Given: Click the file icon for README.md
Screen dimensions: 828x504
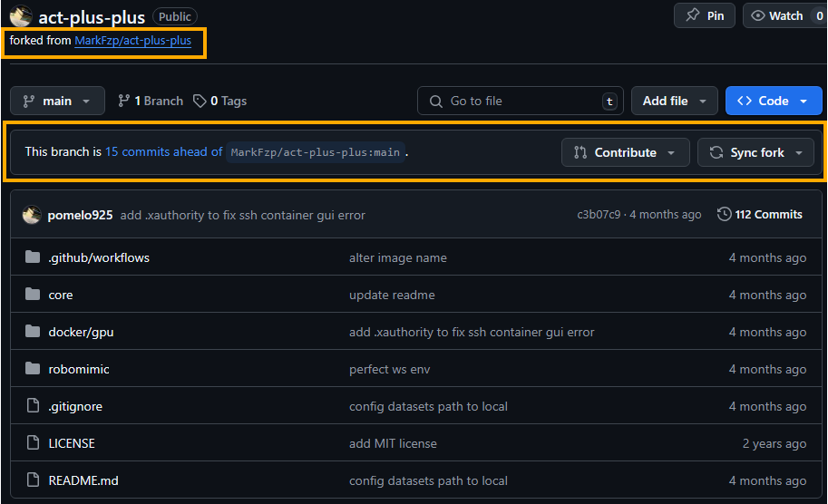Looking at the screenshot, I should coord(33,480).
